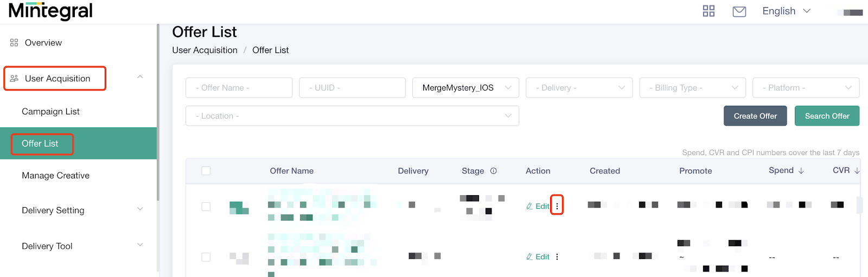Check the first offer row checkbox
The width and height of the screenshot is (868, 277).
click(206, 207)
